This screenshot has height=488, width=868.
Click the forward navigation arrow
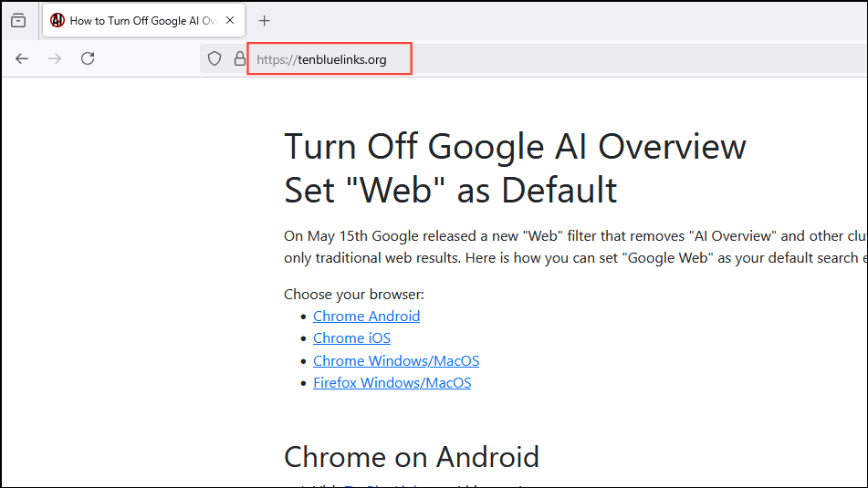coord(55,58)
